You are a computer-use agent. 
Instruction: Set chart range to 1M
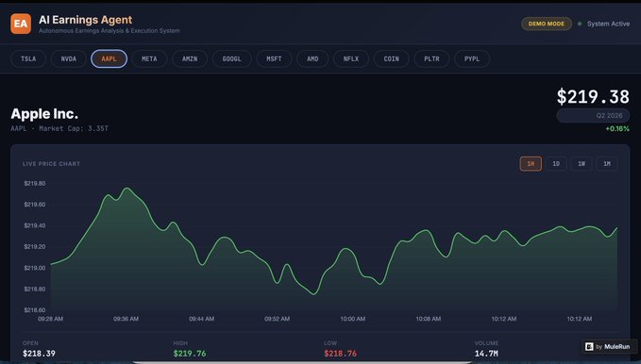point(607,164)
